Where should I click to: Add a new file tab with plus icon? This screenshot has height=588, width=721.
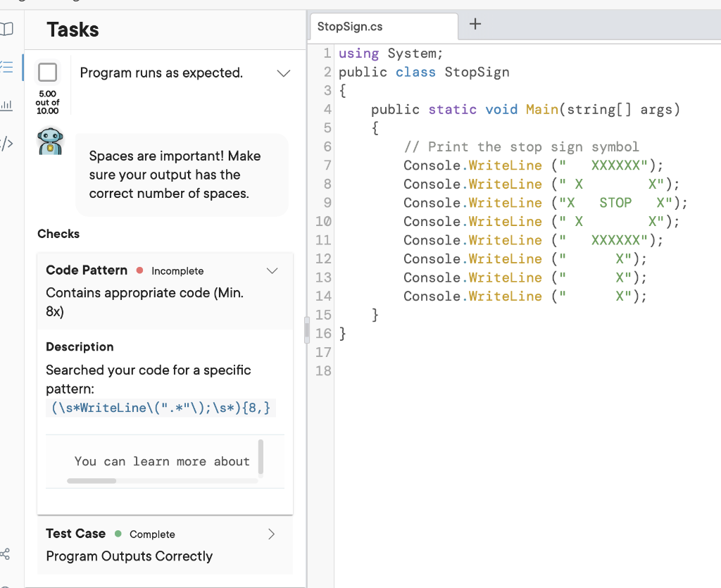[475, 25]
